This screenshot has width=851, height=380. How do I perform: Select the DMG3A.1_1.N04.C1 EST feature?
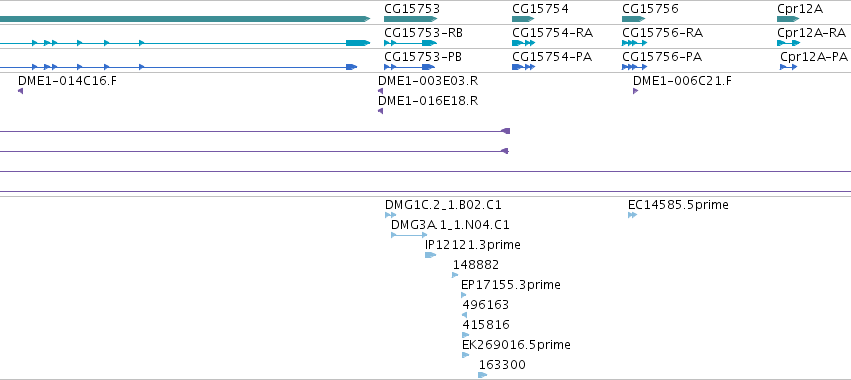click(x=409, y=235)
